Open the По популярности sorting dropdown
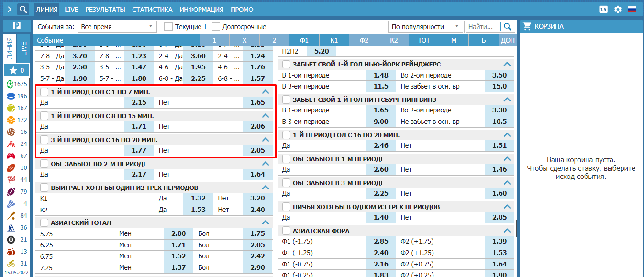 click(425, 27)
